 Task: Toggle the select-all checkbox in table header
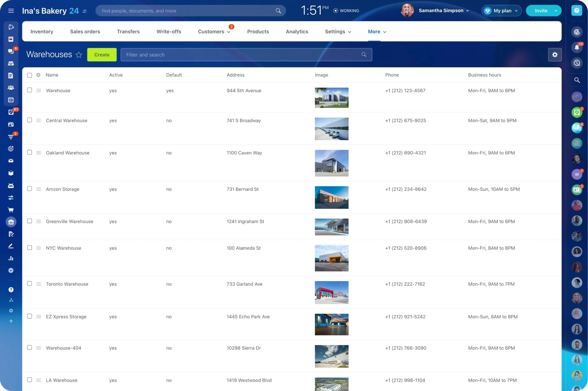point(30,75)
